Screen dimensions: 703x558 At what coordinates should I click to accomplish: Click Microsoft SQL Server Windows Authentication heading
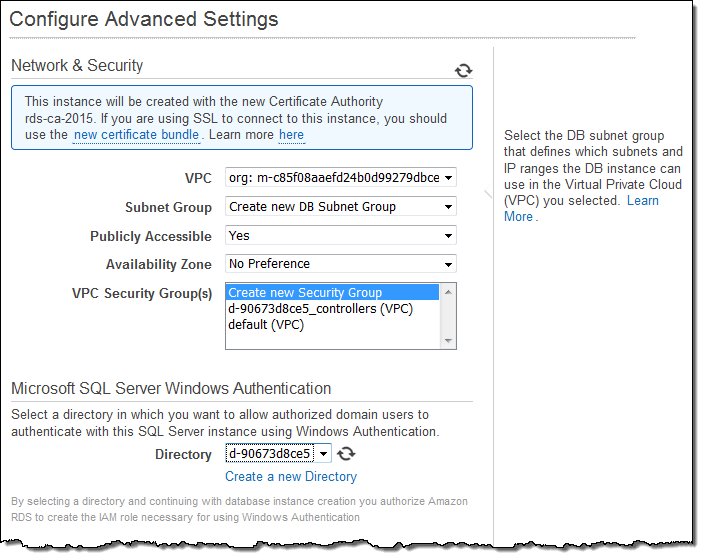(171, 388)
